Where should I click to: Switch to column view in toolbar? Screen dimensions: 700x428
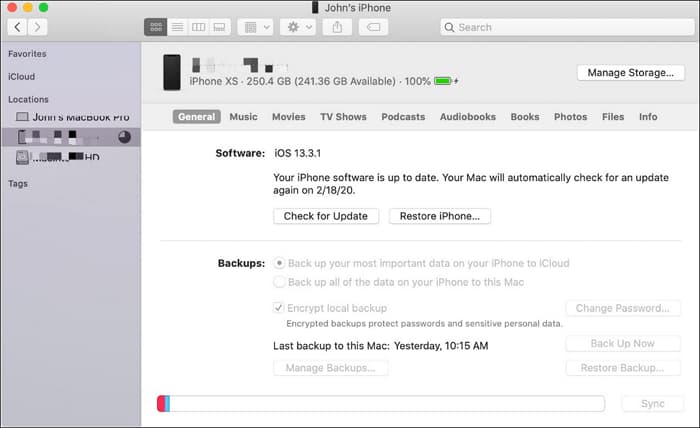[198, 27]
